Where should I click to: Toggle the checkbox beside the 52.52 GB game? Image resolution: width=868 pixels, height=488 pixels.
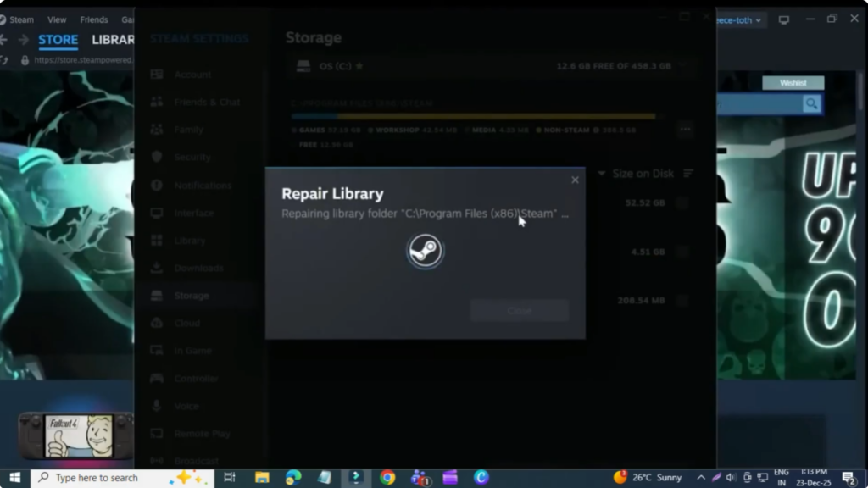(682, 202)
